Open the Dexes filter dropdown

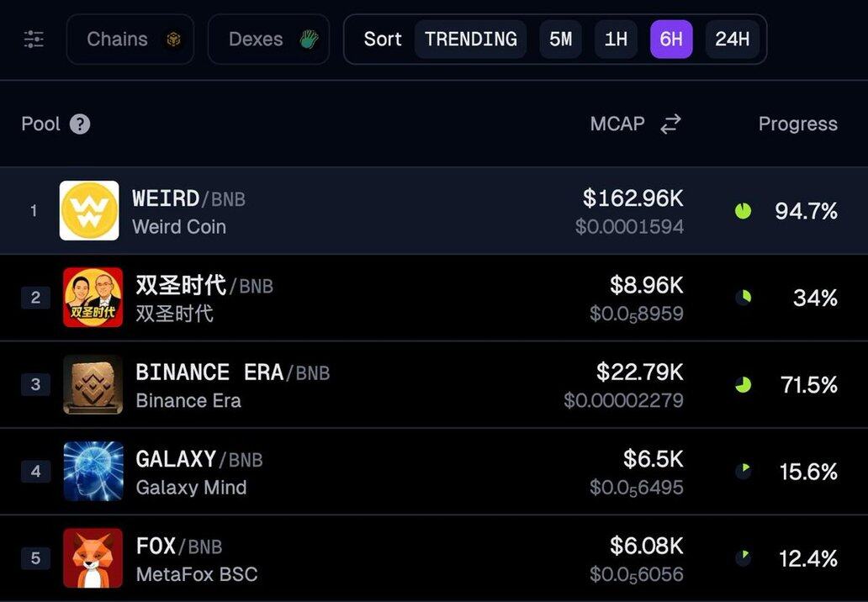point(268,40)
